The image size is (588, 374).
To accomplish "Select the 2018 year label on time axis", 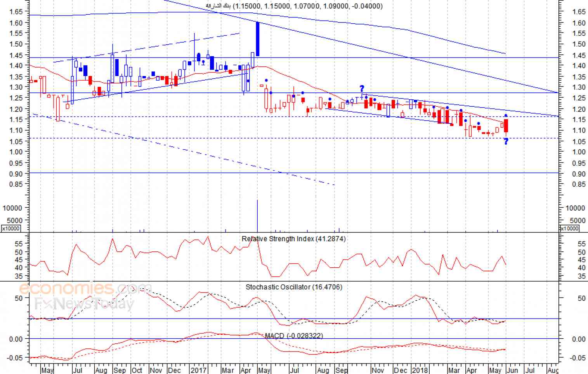I will [x=420, y=370].
